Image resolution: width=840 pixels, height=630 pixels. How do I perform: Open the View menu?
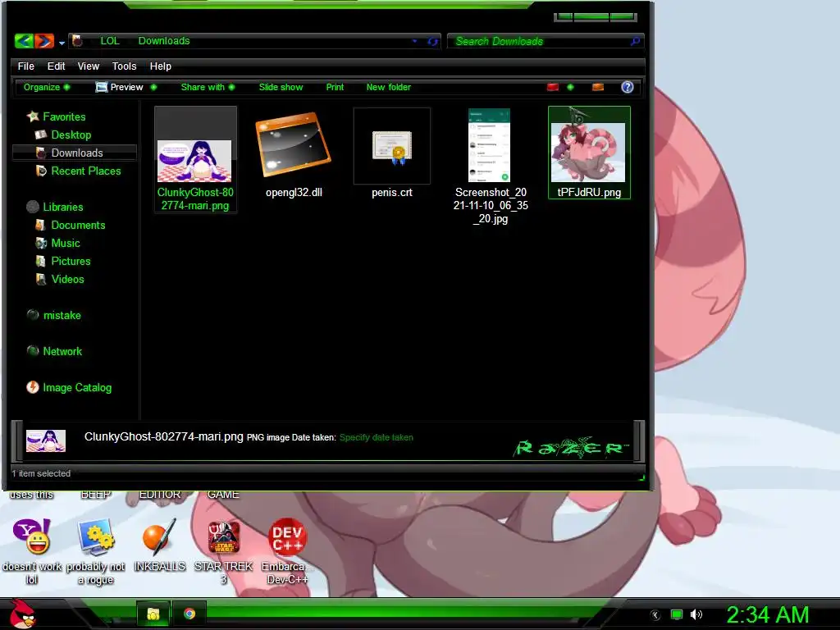pos(89,66)
